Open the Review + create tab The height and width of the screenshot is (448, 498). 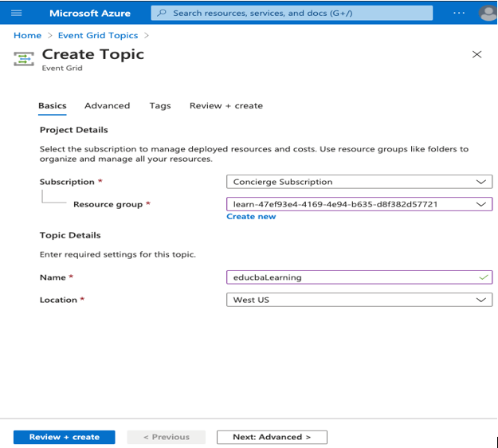click(x=225, y=105)
